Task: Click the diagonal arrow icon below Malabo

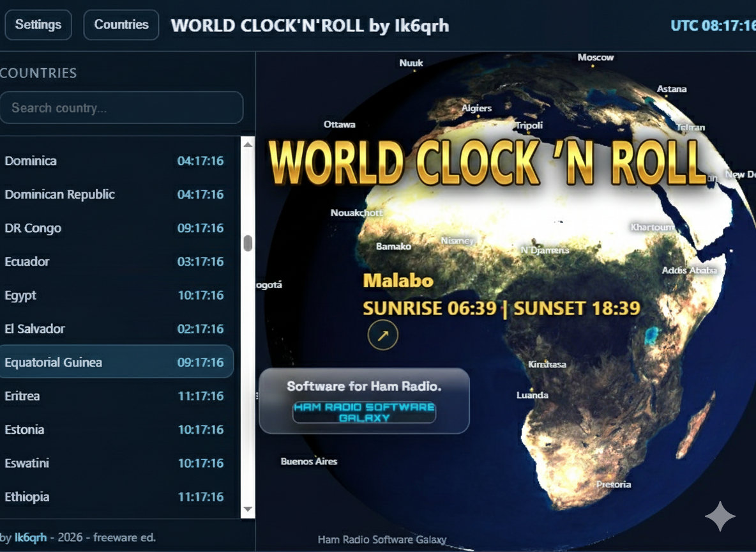Action: click(x=383, y=335)
